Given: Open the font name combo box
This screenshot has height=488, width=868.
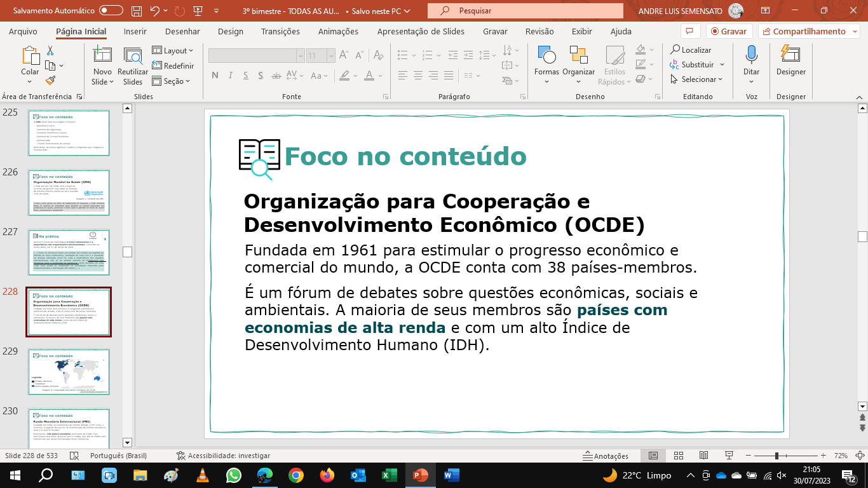Looking at the screenshot, I should pos(257,56).
